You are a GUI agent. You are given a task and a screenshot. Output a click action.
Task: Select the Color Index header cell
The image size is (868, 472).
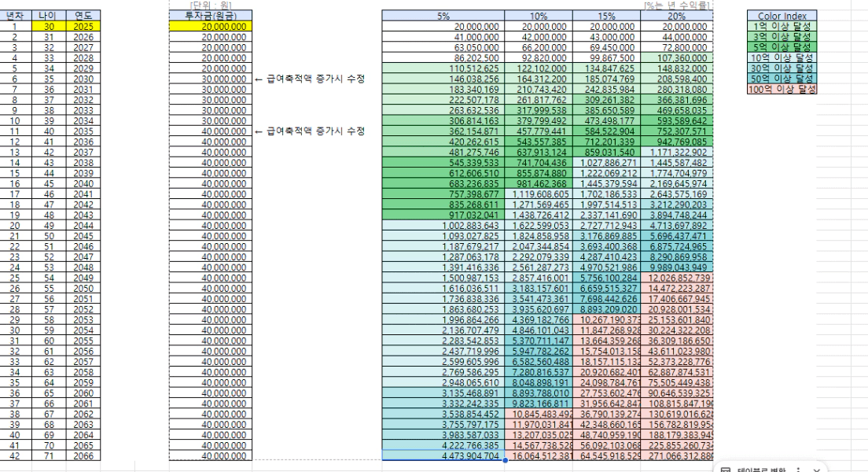coord(782,16)
